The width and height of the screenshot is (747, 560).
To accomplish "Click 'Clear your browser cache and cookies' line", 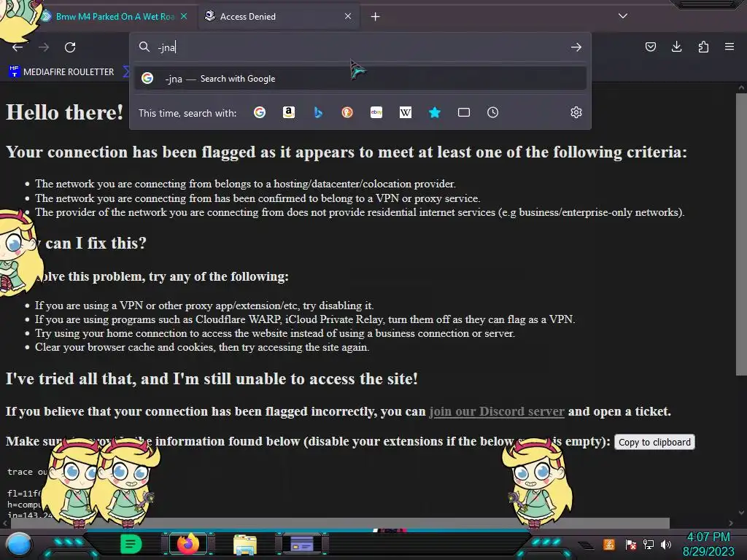I will click(x=202, y=347).
